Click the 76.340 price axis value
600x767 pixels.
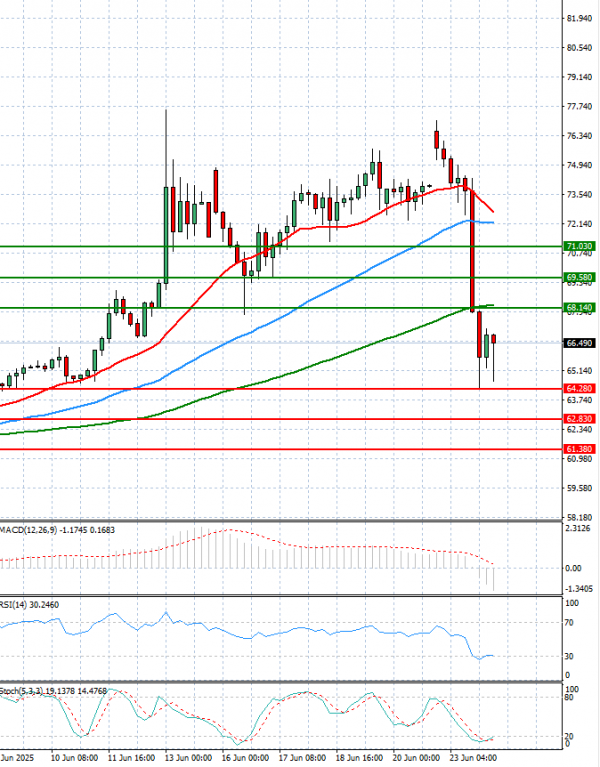click(x=579, y=135)
